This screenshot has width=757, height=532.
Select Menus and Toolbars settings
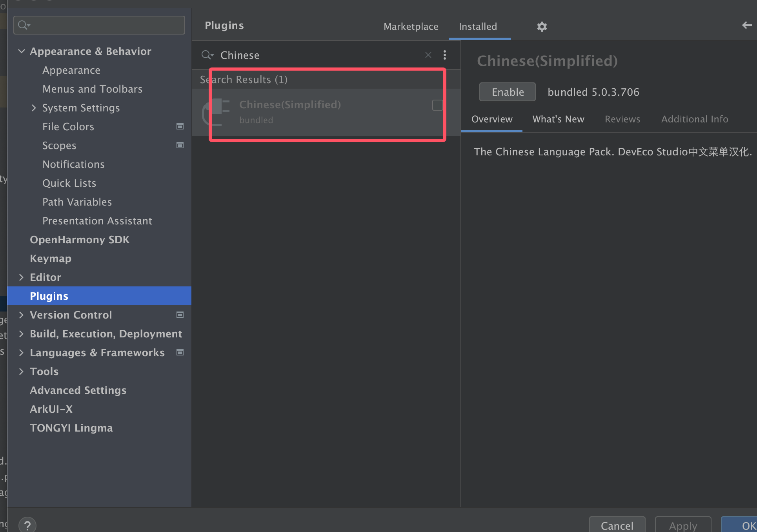coord(92,89)
